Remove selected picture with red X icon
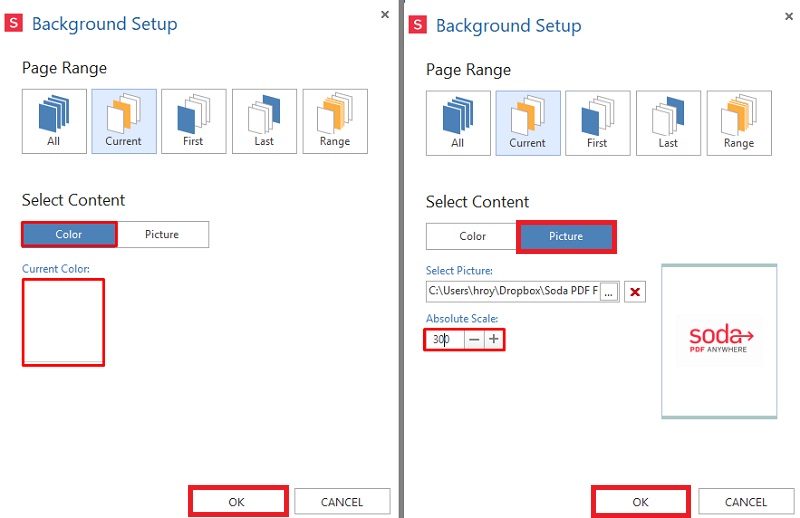The width and height of the screenshot is (800, 518). [635, 292]
